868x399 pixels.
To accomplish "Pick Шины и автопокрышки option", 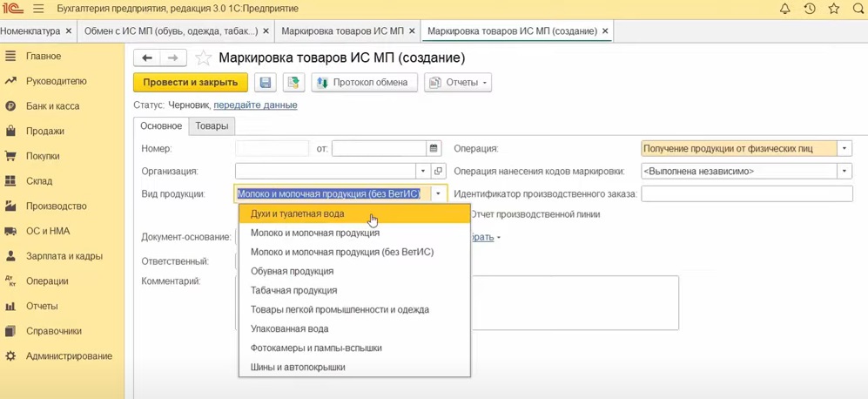I will pyautogui.click(x=298, y=367).
